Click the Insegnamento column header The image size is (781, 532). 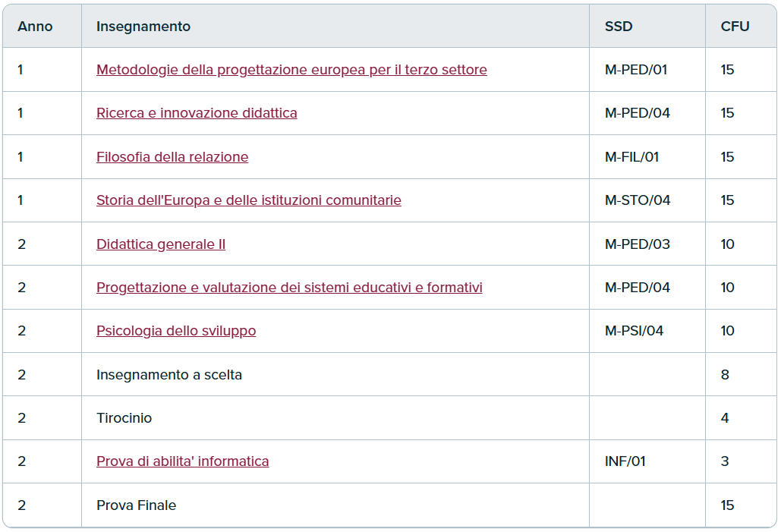coord(143,27)
